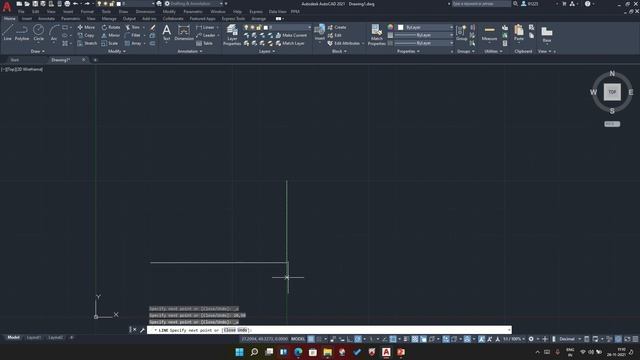The width and height of the screenshot is (640, 360).
Task: Expand the Draw panel
Action: click(38, 51)
